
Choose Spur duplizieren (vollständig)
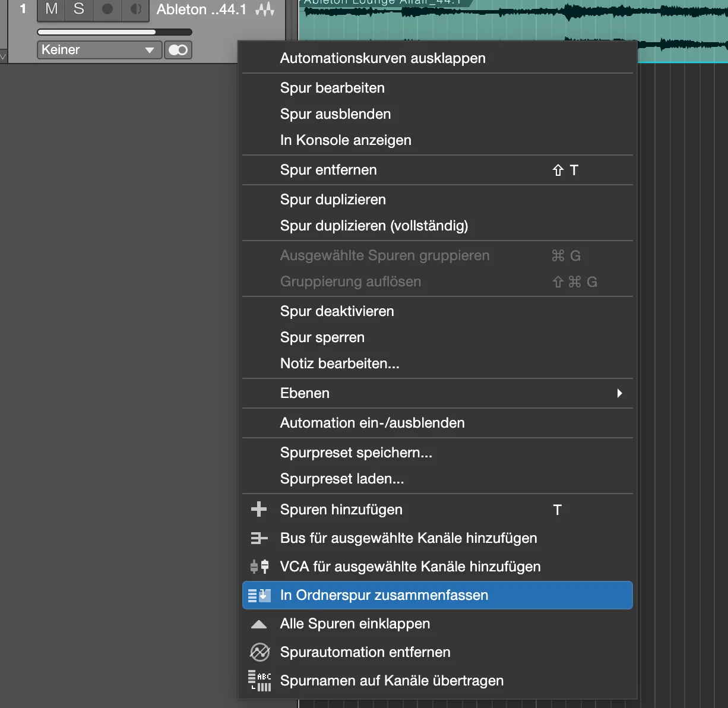click(x=438, y=226)
